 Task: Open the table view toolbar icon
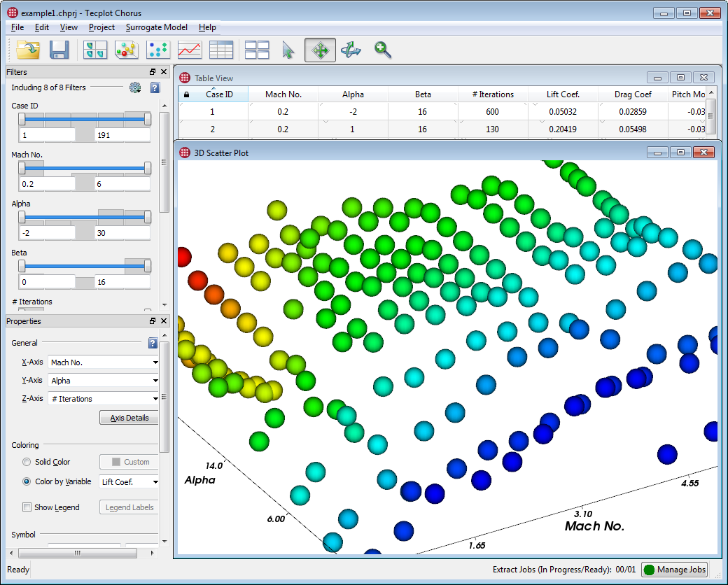[221, 50]
